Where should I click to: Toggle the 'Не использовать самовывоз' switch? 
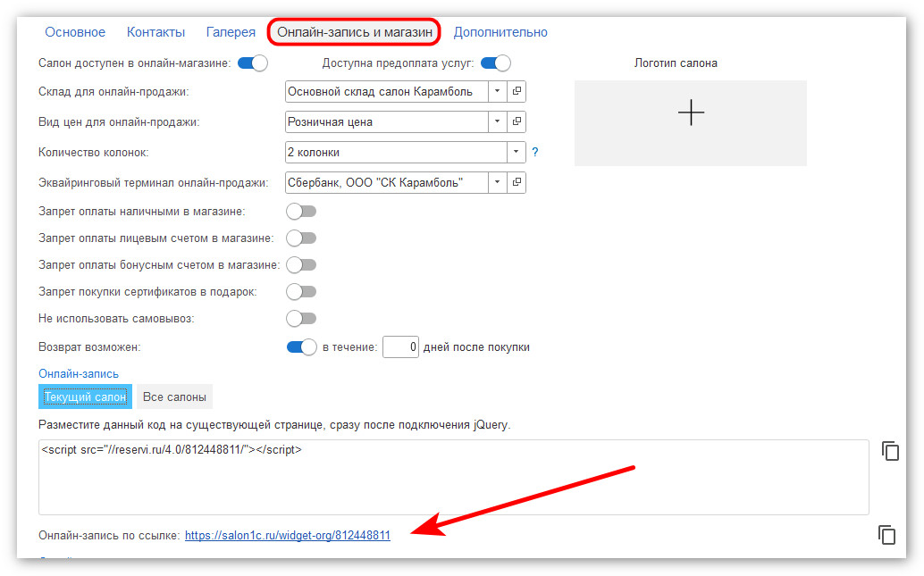(x=301, y=319)
